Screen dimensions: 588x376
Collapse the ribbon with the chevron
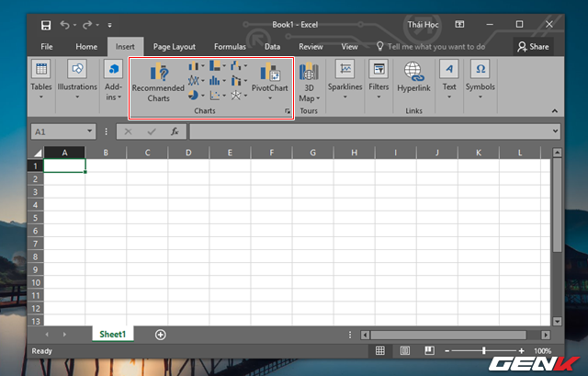pos(555,111)
